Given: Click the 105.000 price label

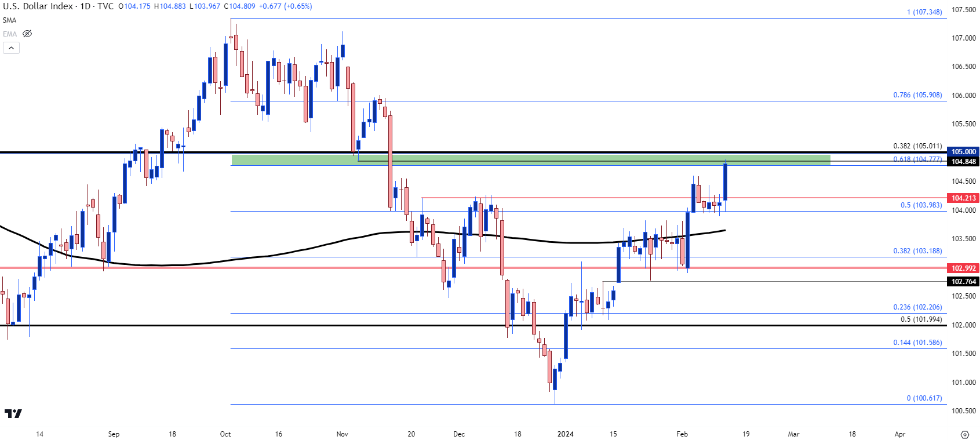Looking at the screenshot, I should coord(964,152).
